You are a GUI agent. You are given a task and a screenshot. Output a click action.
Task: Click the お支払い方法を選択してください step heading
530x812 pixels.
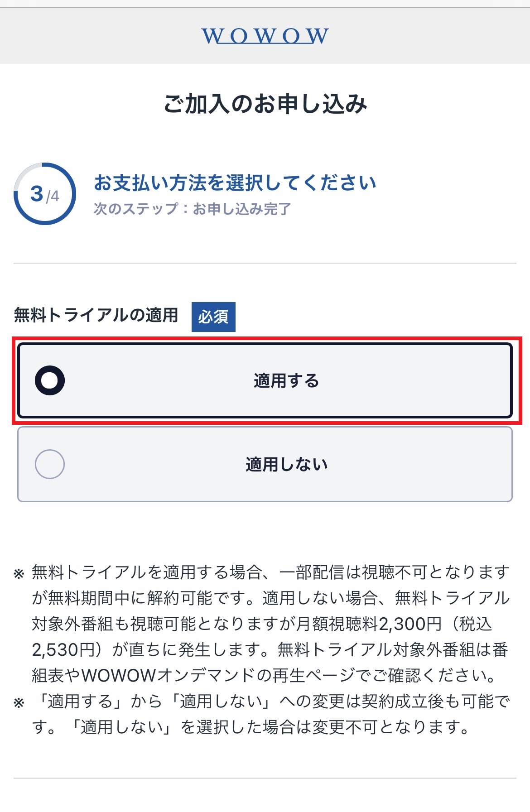pyautogui.click(x=235, y=183)
